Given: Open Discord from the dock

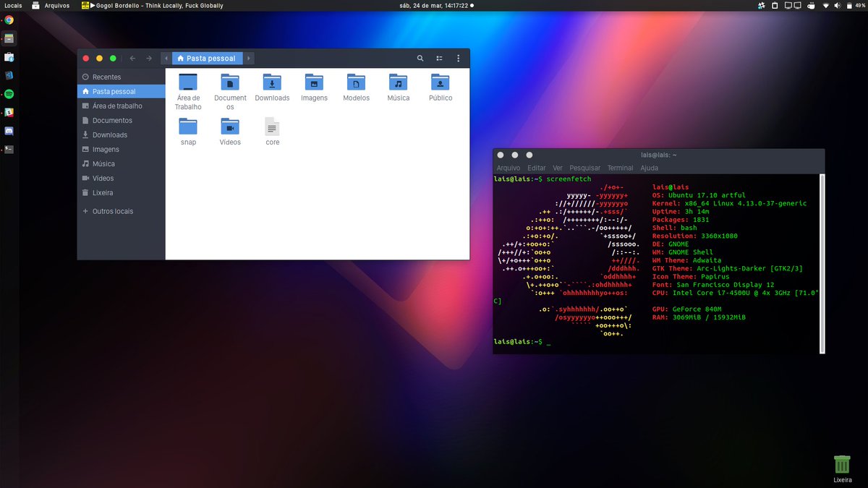Looking at the screenshot, I should tap(9, 131).
